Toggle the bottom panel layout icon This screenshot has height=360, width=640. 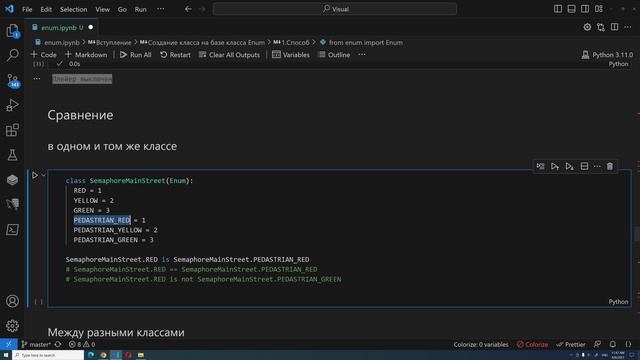(x=571, y=9)
